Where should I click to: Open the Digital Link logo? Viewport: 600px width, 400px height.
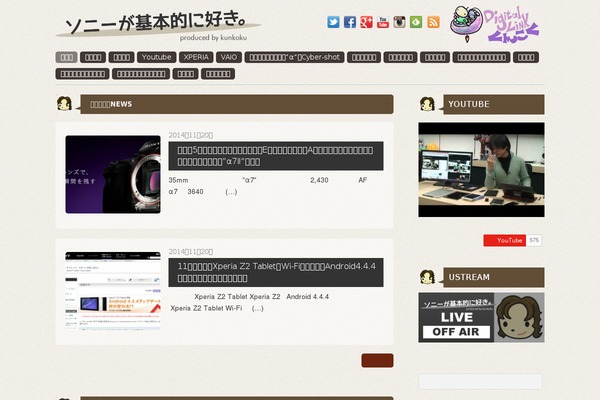[x=494, y=24]
